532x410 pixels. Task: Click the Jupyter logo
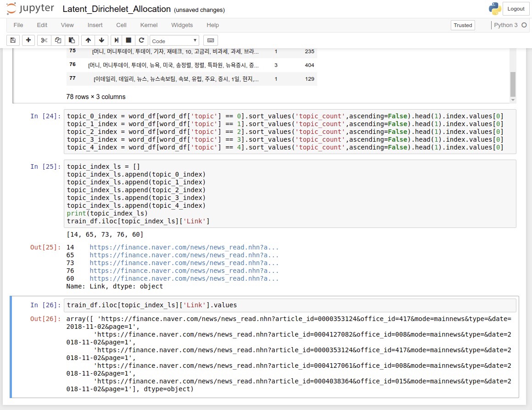[30, 8]
